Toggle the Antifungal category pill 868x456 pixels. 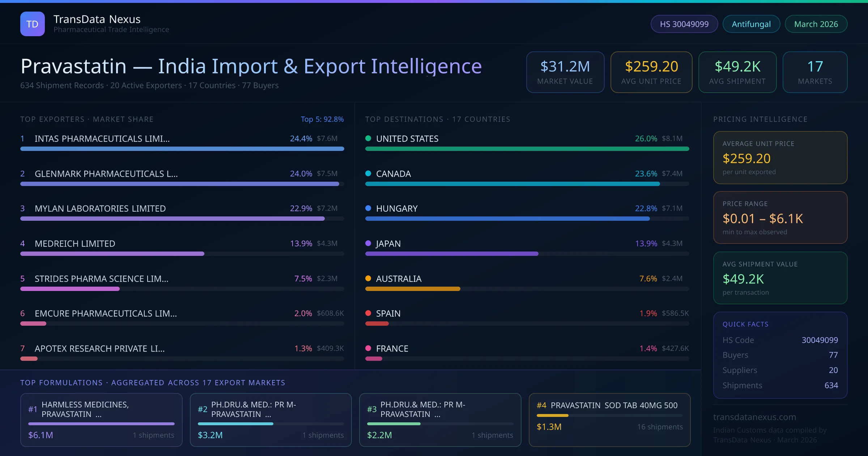click(x=751, y=24)
